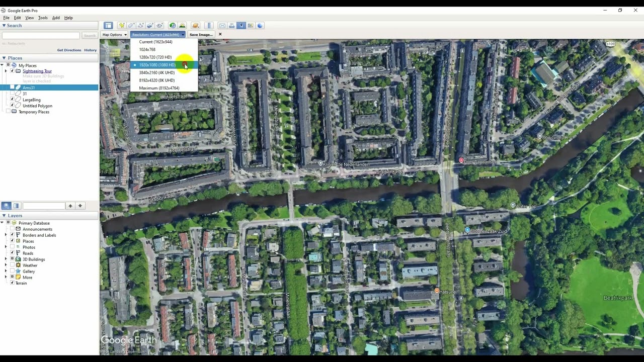Click the View in Google Maps icon
This screenshot has height=362, width=644.
pyautogui.click(x=251, y=26)
